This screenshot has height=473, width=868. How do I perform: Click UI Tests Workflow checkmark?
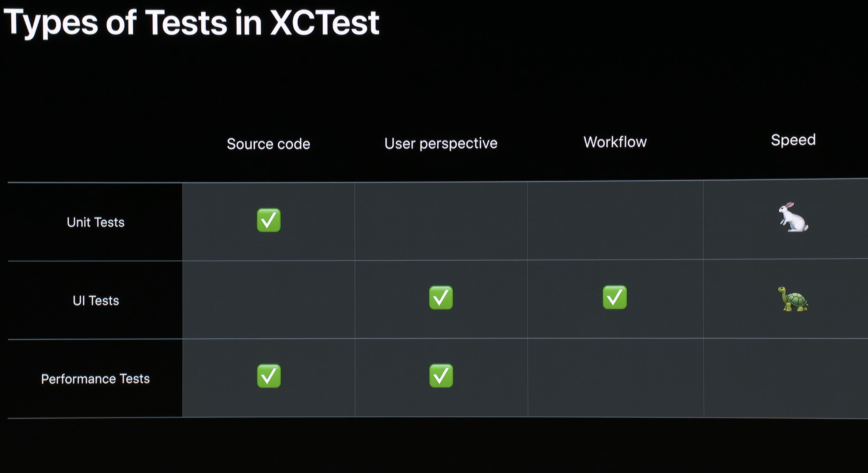(615, 297)
